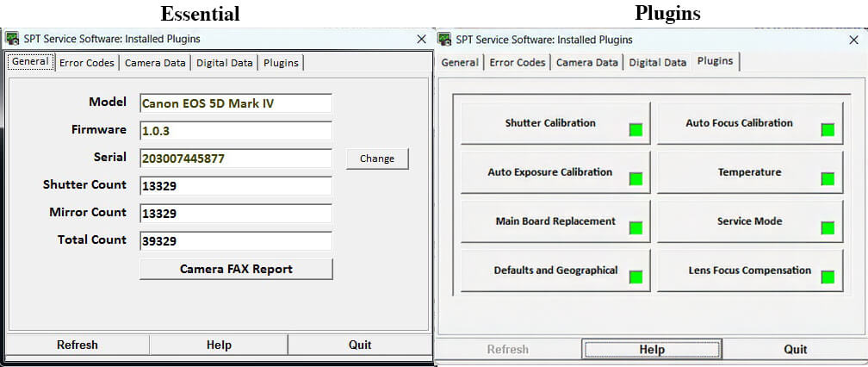
Task: Click green indicator on Shutter Calibration
Action: pyautogui.click(x=635, y=130)
